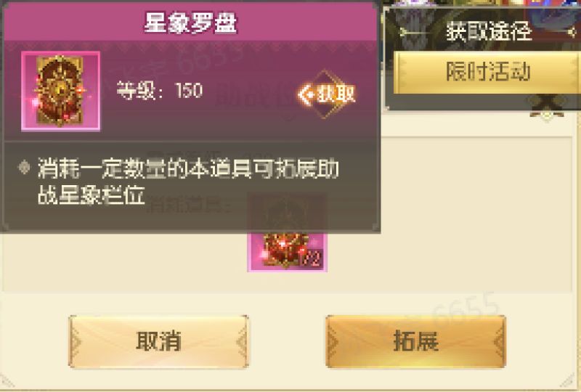Click the diamond bullet beside the description
Image resolution: width=581 pixels, height=392 pixels.
tap(25, 168)
